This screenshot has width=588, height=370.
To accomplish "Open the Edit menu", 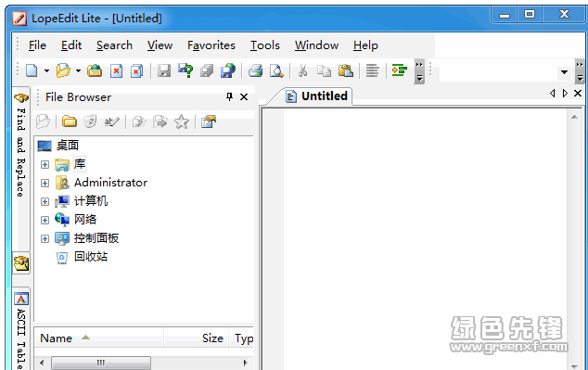I will click(x=71, y=45).
